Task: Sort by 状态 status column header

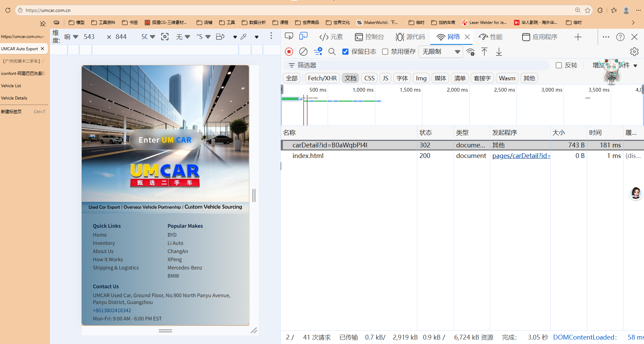Action: click(x=435, y=133)
